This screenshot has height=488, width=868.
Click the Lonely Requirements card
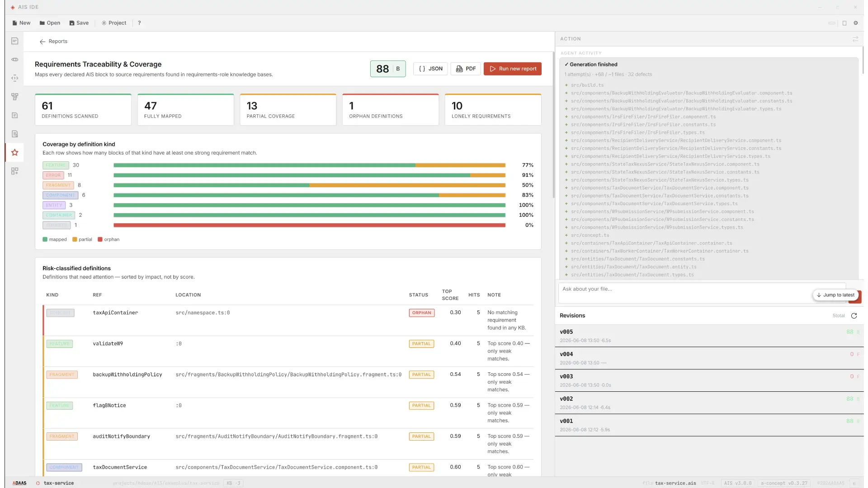(x=493, y=110)
